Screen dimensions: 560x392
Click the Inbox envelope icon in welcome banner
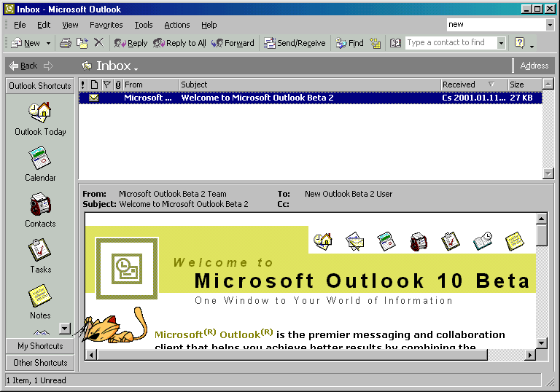[x=354, y=241]
